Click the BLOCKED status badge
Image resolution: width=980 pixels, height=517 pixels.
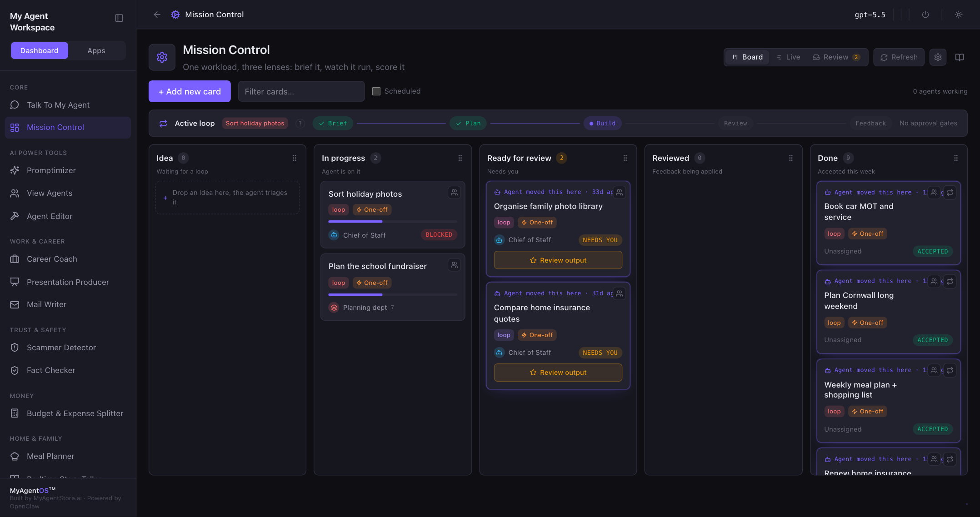pyautogui.click(x=439, y=235)
